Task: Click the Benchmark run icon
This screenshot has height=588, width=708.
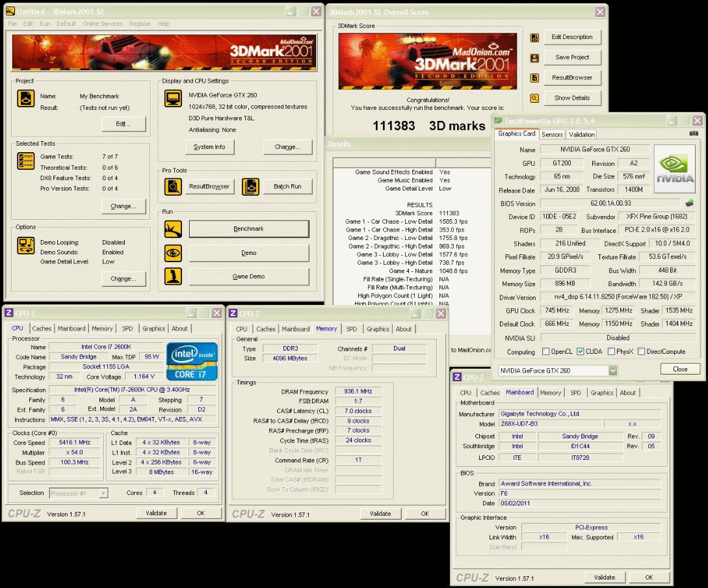Action: 173,229
